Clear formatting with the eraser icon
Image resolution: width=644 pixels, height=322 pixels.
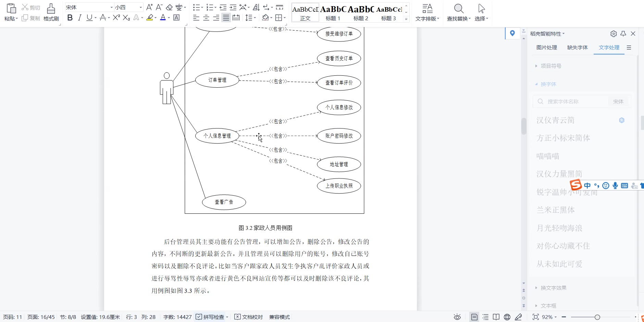[x=169, y=7]
